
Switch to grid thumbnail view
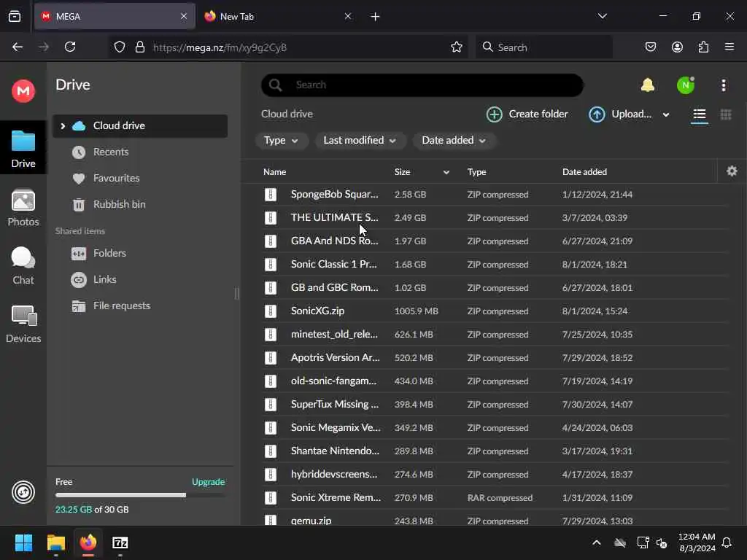(726, 114)
